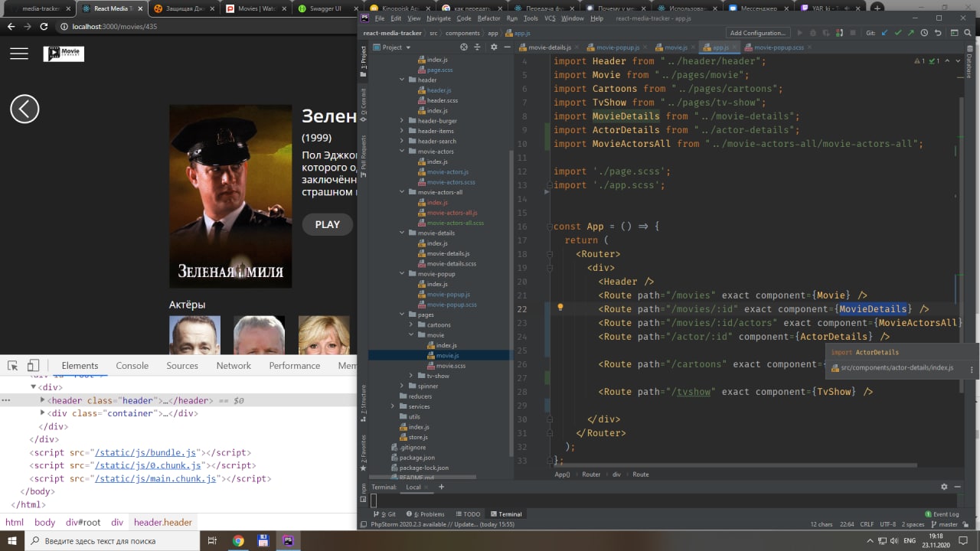Expand the cartoons folder under pages

pyautogui.click(x=411, y=325)
